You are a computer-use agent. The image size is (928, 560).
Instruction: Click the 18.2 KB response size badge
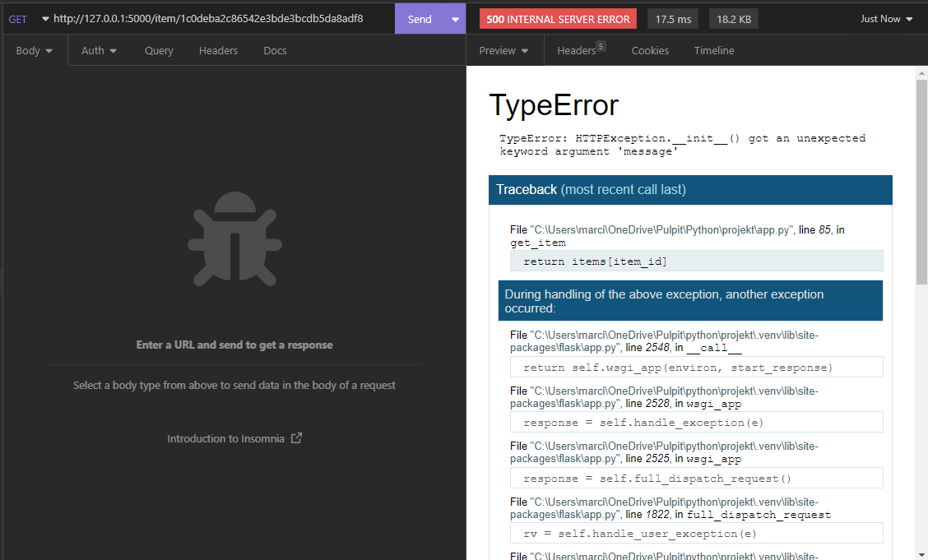(734, 19)
